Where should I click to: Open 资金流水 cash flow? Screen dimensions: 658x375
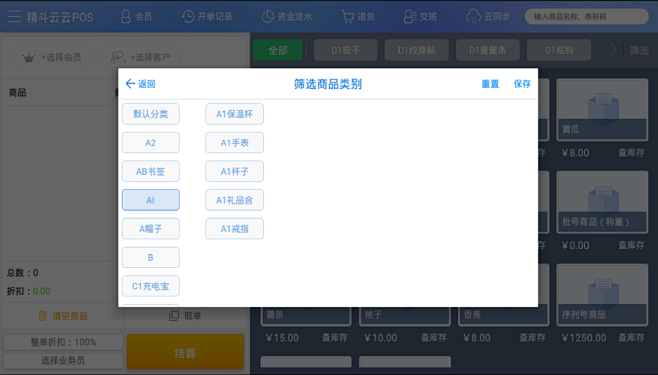click(x=287, y=17)
